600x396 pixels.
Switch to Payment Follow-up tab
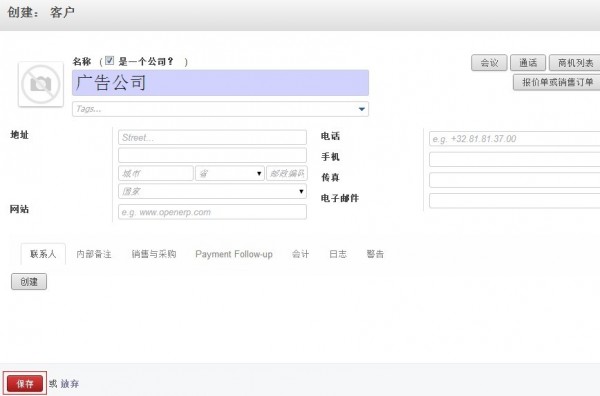pyautogui.click(x=234, y=254)
